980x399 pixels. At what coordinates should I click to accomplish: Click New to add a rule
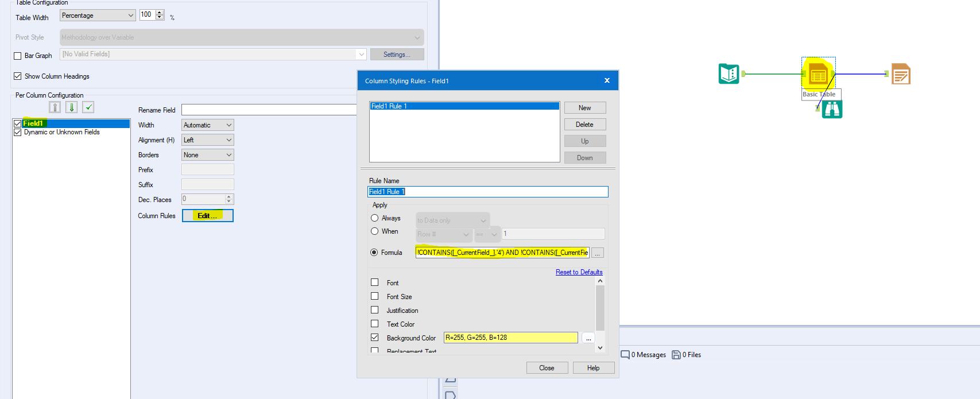[x=585, y=108]
